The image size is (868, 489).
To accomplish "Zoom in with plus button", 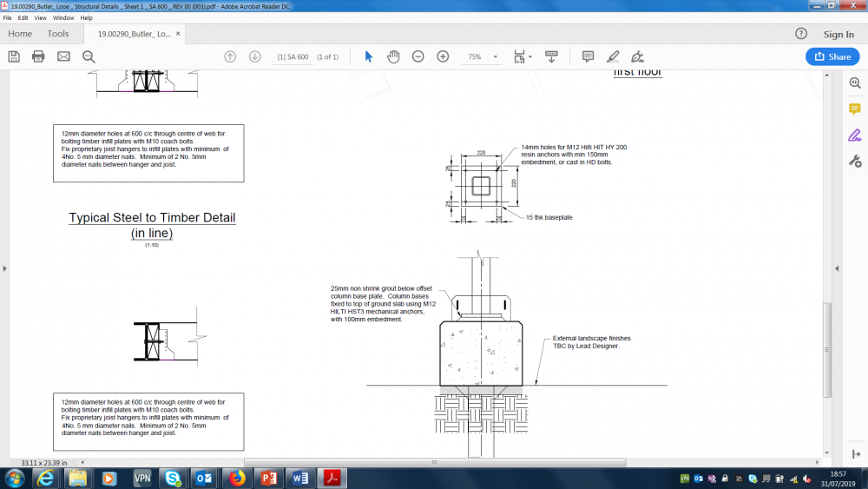I will (443, 56).
